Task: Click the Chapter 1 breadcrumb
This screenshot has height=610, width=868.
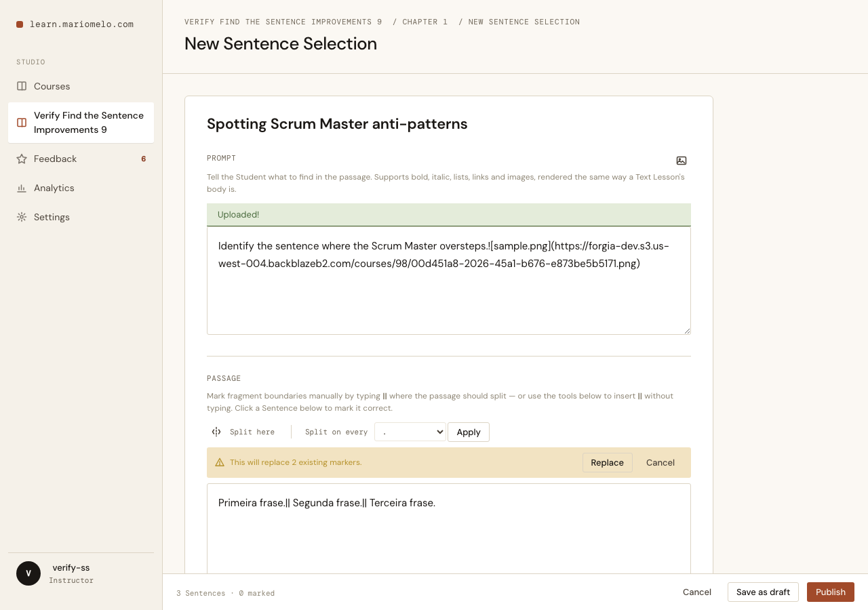Action: point(425,22)
